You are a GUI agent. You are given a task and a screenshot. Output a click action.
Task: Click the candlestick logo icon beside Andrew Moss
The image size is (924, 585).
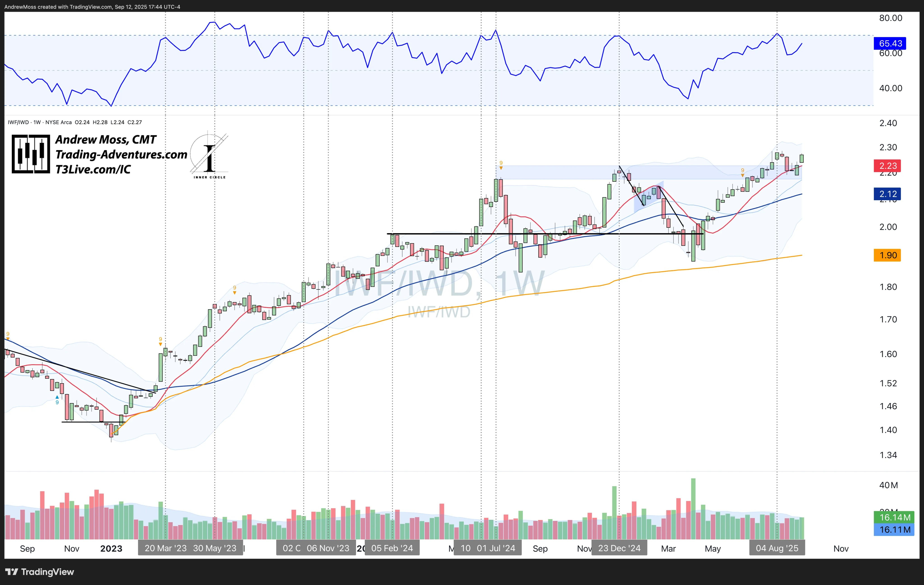coord(31,154)
